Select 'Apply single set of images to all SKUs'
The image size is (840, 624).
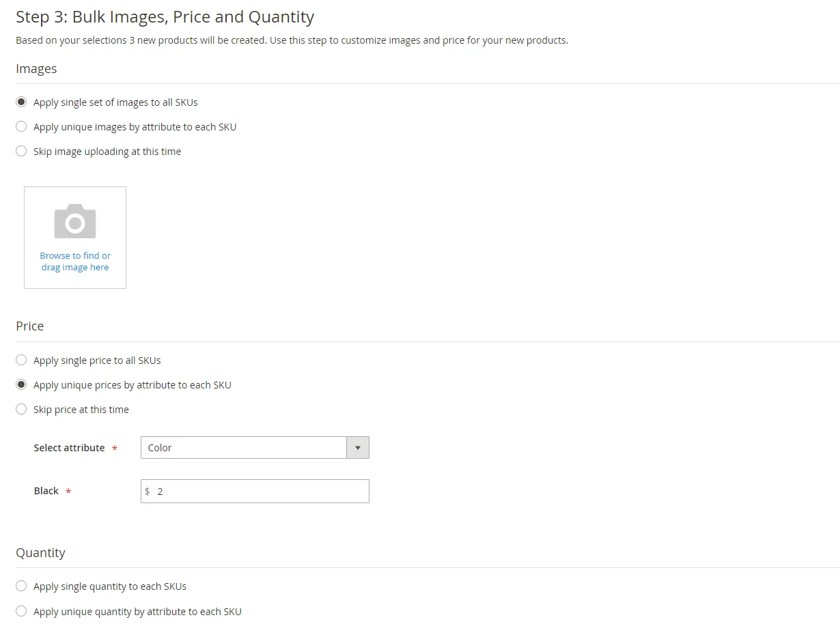coord(21,102)
